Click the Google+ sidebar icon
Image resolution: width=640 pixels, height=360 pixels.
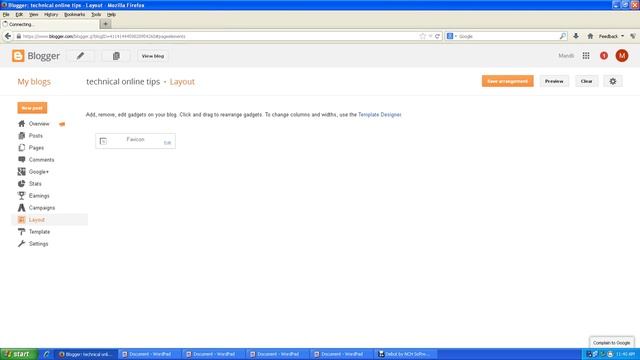[x=22, y=172]
